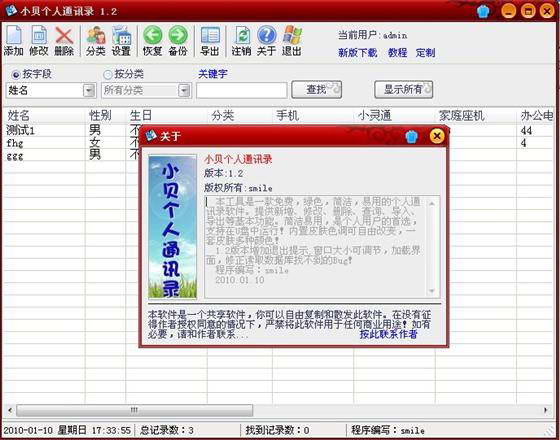
Task: Click the 生日 column header
Action: point(166,116)
